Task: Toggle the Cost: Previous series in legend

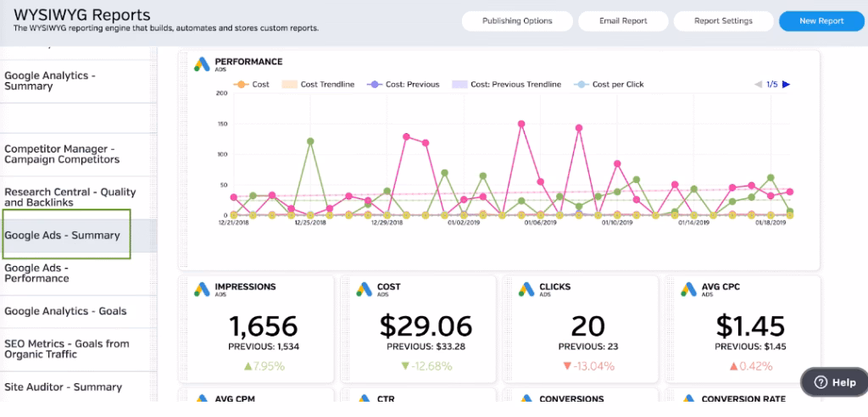Action: [397, 85]
